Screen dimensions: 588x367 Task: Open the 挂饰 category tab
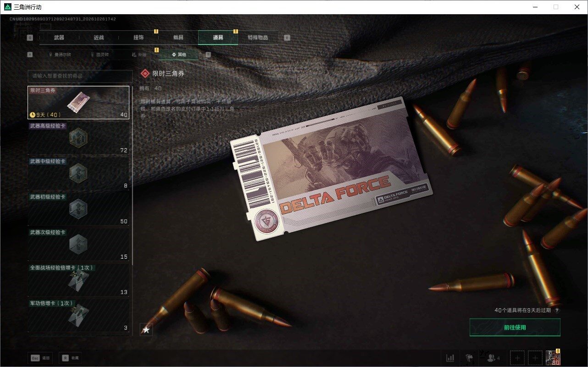point(139,38)
